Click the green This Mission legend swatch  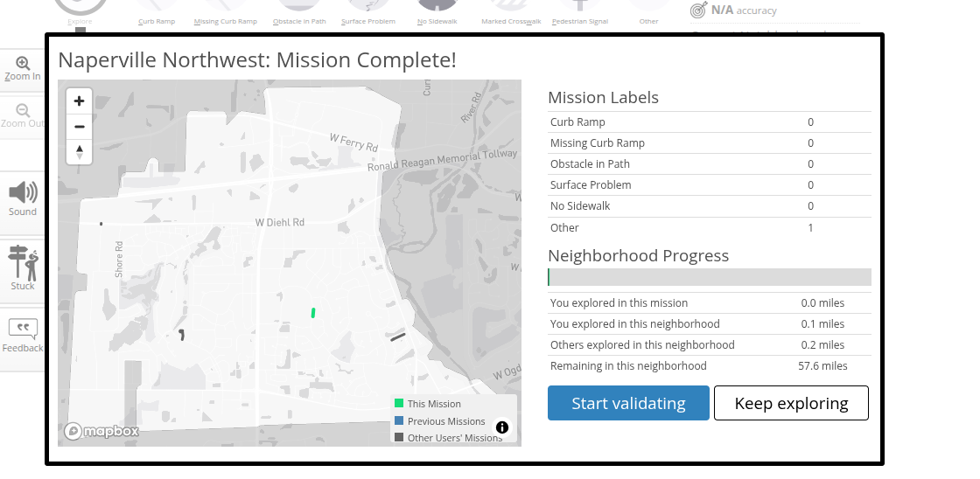(x=399, y=404)
